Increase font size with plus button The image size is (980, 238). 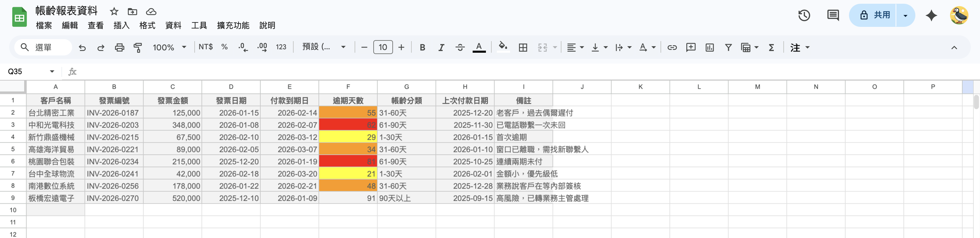point(401,48)
